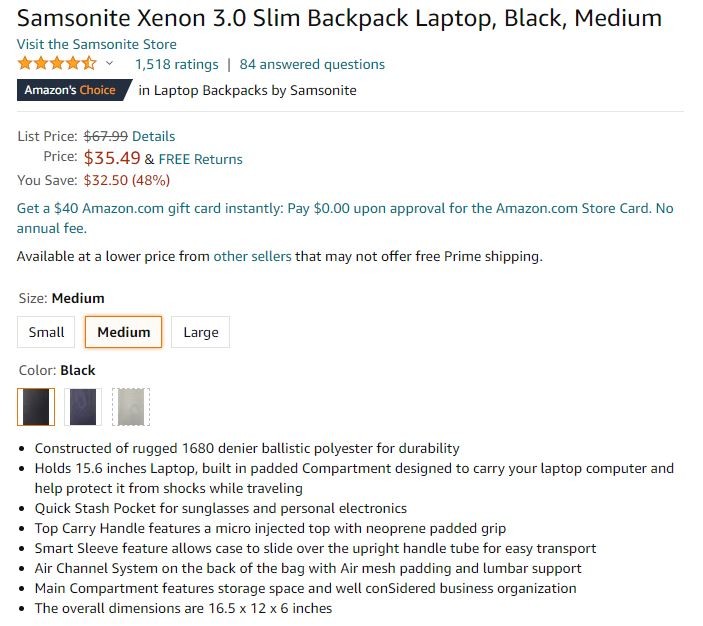Select the Large size option
Viewport: 703px width, 626px height.
pyautogui.click(x=200, y=332)
